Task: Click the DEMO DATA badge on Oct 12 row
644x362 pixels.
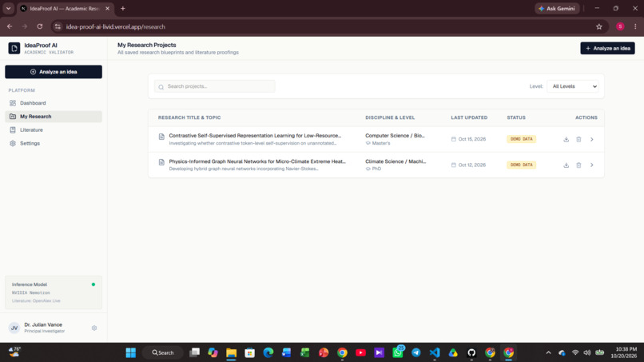Action: point(521,165)
